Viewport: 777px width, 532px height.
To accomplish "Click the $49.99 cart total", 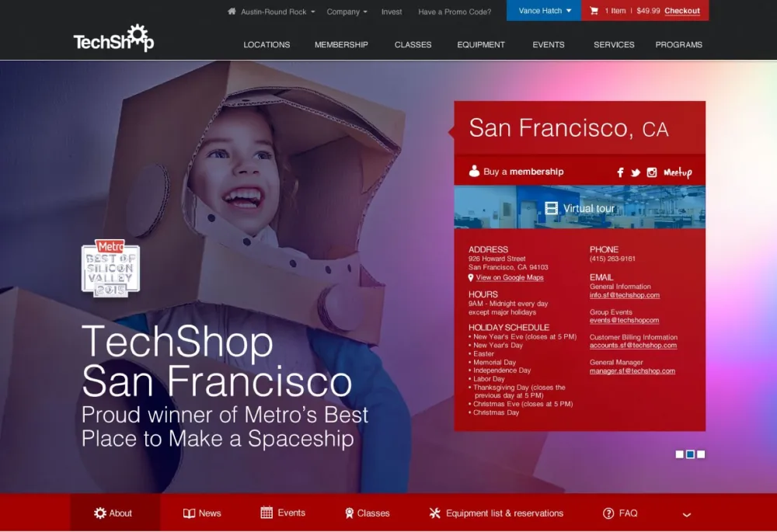I will [648, 10].
